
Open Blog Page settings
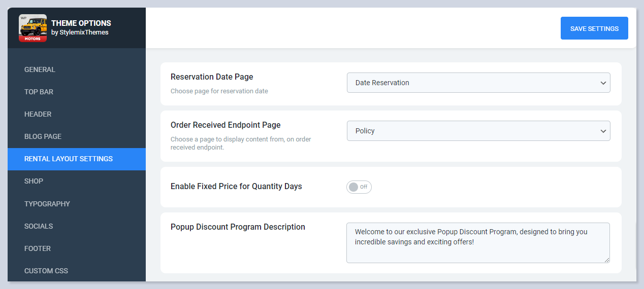(x=43, y=136)
